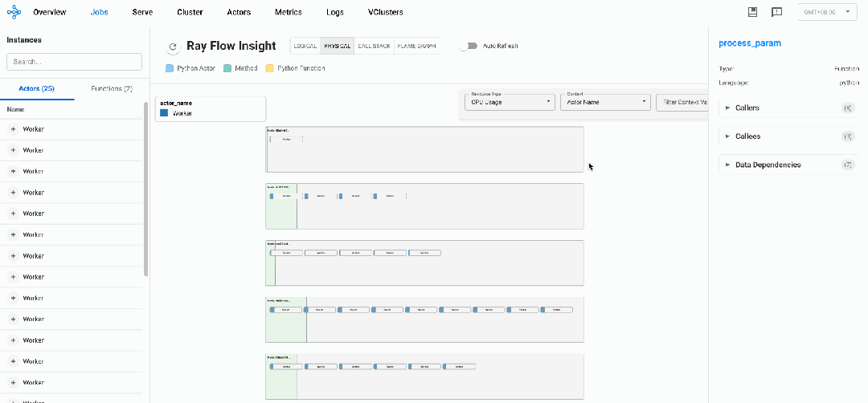Expand the Data Dependencies section
The width and height of the screenshot is (868, 403).
[789, 165]
